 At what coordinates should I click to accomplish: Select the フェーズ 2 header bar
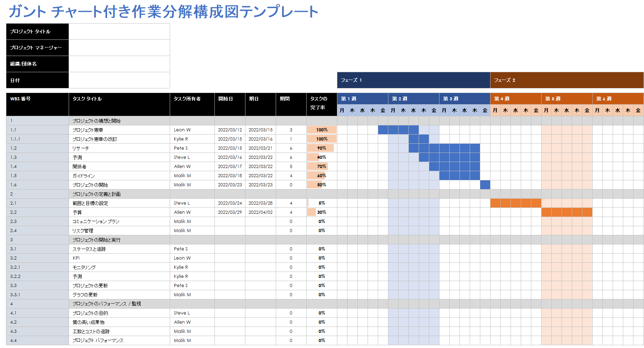[x=567, y=80]
